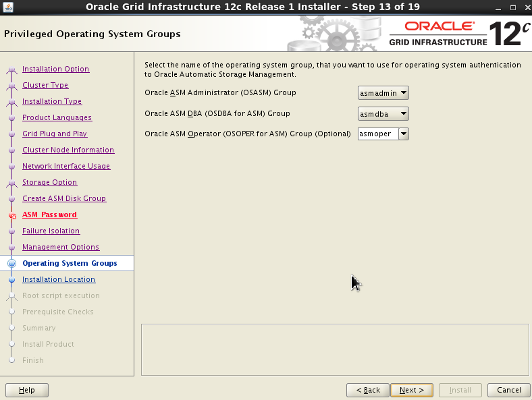The height and width of the screenshot is (400, 532).
Task: Click the Management Options step bullet
Action: pos(12,248)
